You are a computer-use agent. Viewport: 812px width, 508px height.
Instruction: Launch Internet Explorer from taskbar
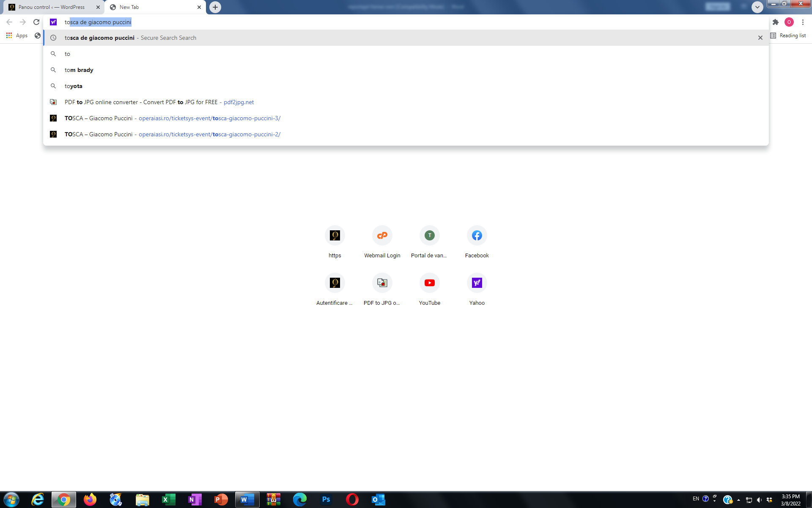click(38, 500)
